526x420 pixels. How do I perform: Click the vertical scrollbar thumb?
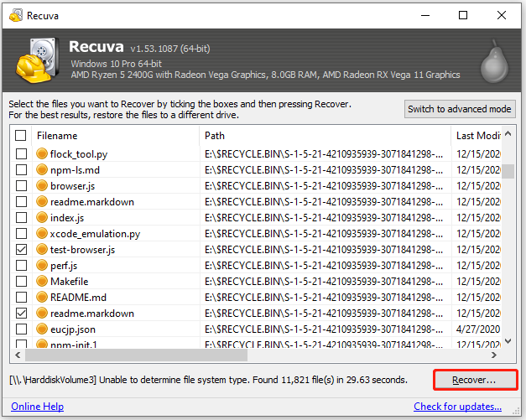point(508,171)
